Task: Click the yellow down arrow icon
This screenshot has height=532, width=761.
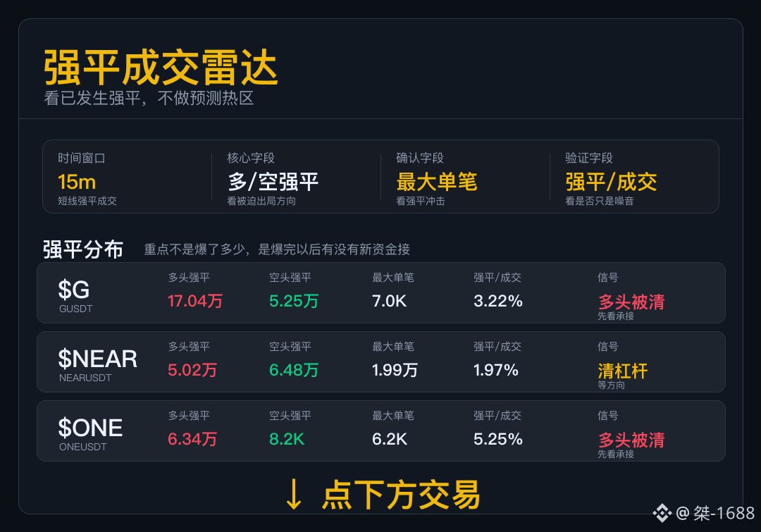Action: pyautogui.click(x=293, y=494)
